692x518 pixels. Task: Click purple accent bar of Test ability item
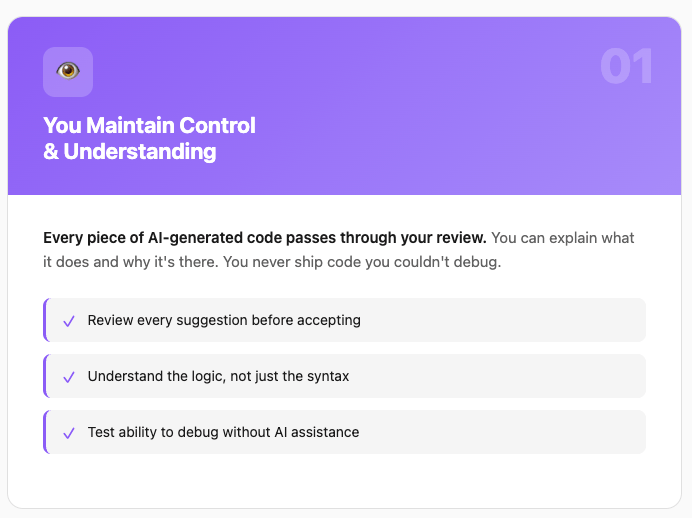(x=45, y=432)
